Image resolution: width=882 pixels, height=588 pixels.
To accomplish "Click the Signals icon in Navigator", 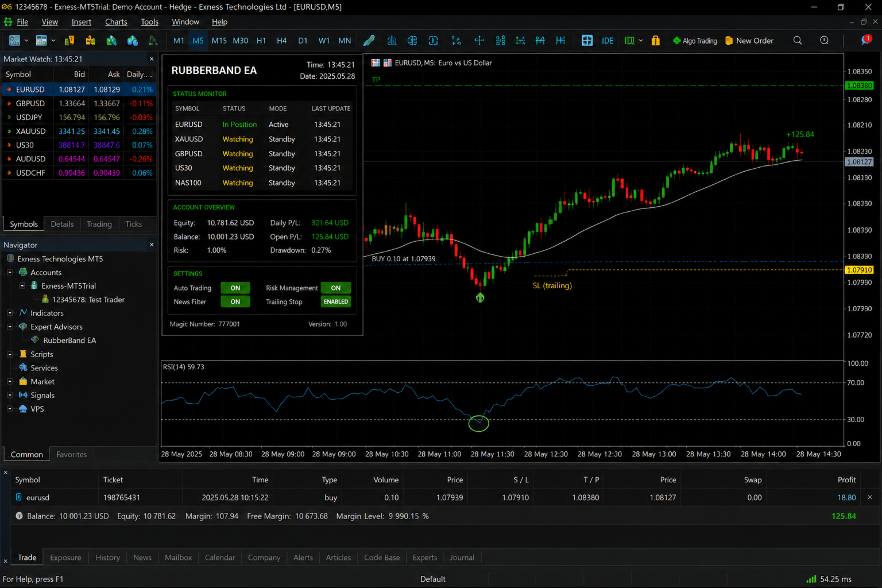I will point(23,395).
